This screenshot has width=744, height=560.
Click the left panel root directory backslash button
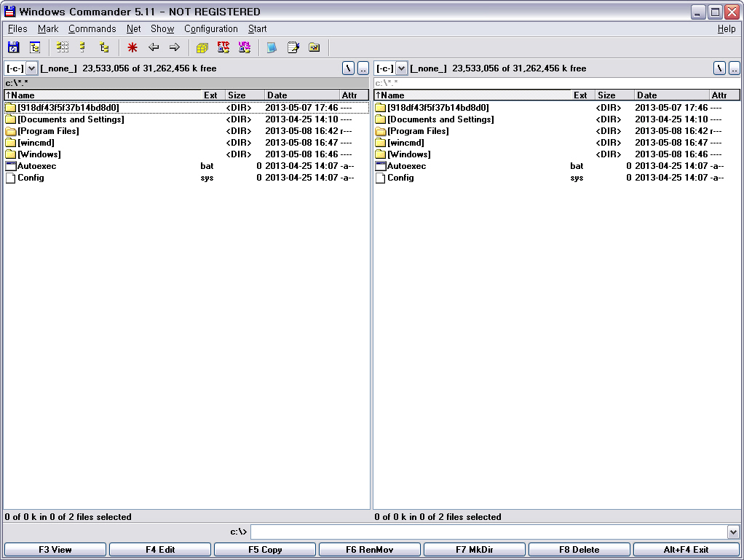point(348,68)
